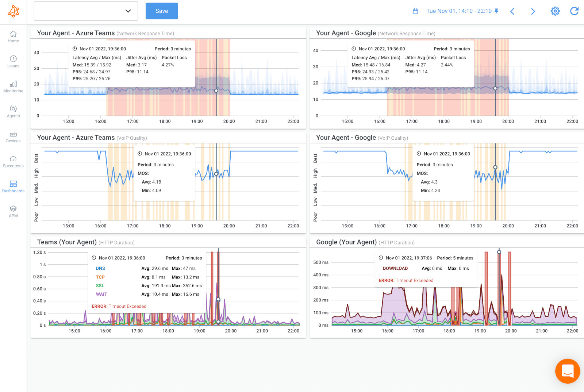The width and height of the screenshot is (584, 392).
Task: Open the support chat bubble
Action: [x=567, y=371]
